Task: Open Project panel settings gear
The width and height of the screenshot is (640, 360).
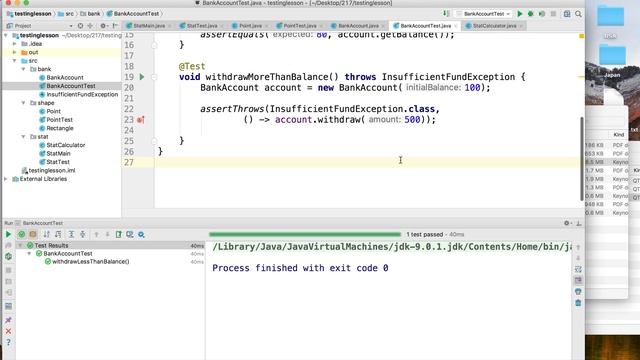Action: point(103,26)
